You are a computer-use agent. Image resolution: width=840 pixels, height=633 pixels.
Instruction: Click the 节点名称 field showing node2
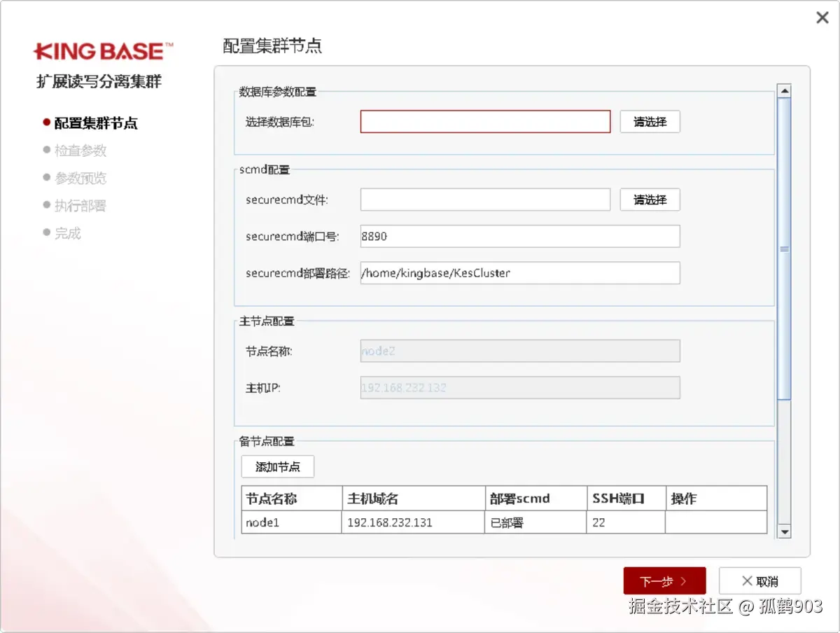coord(520,351)
